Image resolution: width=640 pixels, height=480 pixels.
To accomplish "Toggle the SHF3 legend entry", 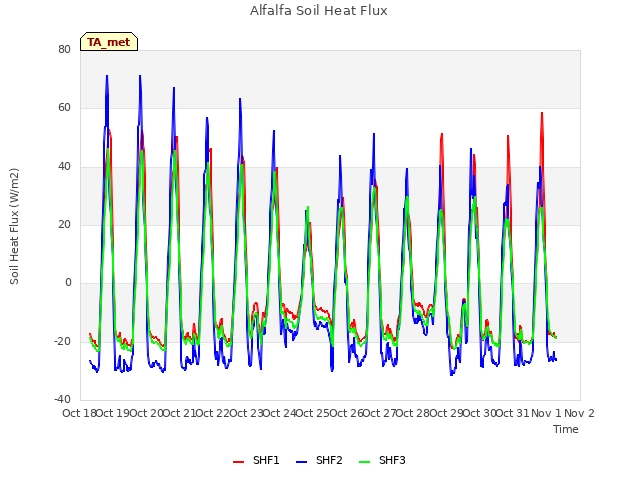I will click(382, 460).
